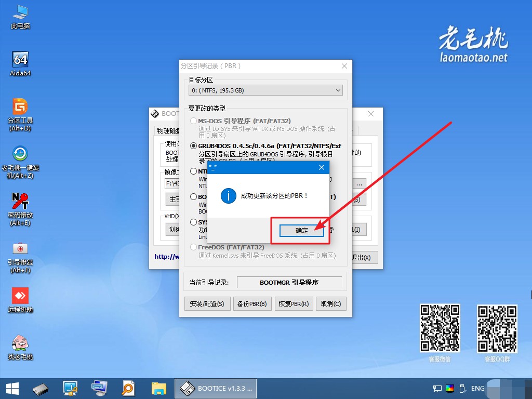Select the NTLDR radio option

coord(193,171)
